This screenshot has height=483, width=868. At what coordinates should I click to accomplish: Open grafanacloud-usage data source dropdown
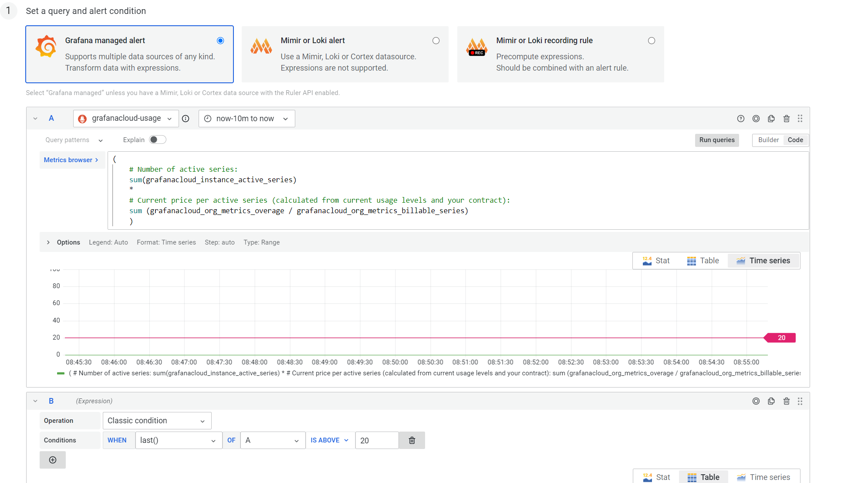(x=126, y=119)
